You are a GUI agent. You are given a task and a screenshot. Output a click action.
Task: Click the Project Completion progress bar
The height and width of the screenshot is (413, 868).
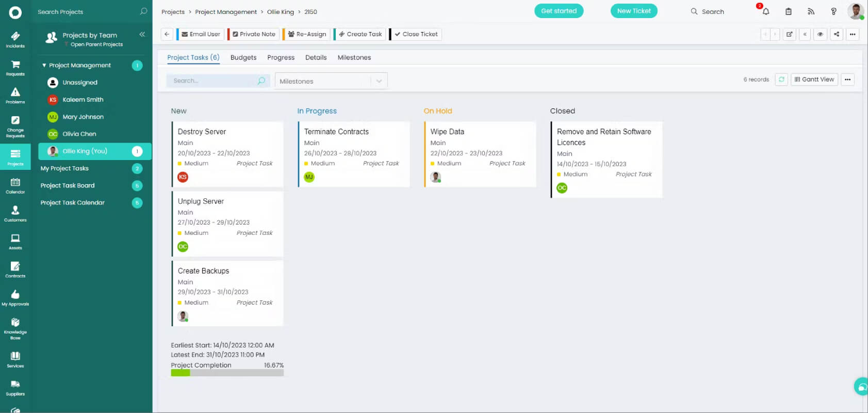click(x=227, y=373)
